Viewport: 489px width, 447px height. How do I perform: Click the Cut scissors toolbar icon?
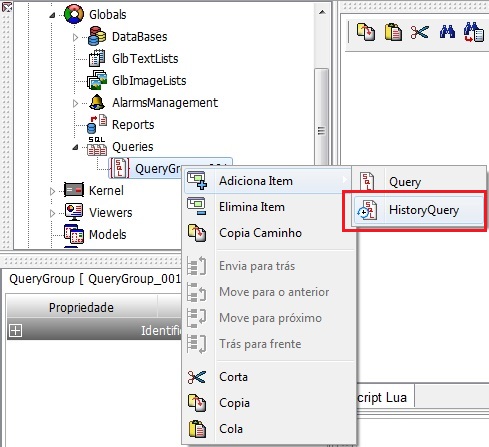pos(419,33)
